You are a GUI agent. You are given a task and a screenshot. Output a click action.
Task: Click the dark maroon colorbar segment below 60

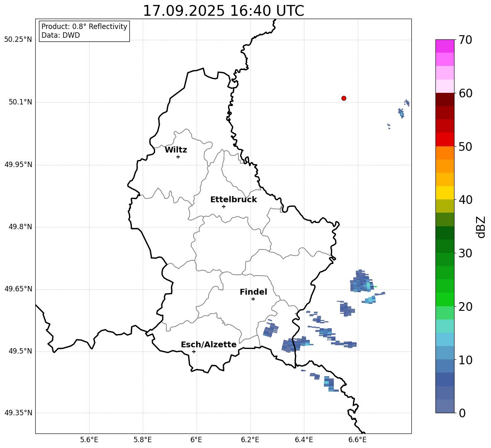click(445, 99)
